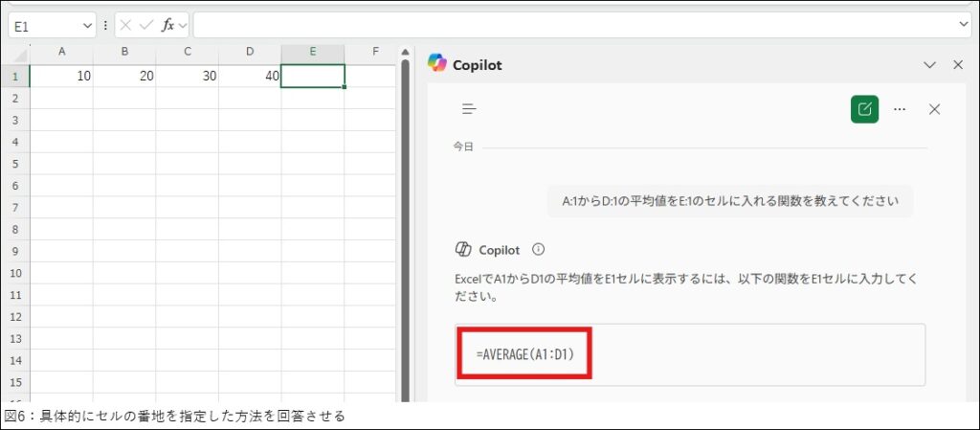Click the Insert Function fx icon

[167, 26]
